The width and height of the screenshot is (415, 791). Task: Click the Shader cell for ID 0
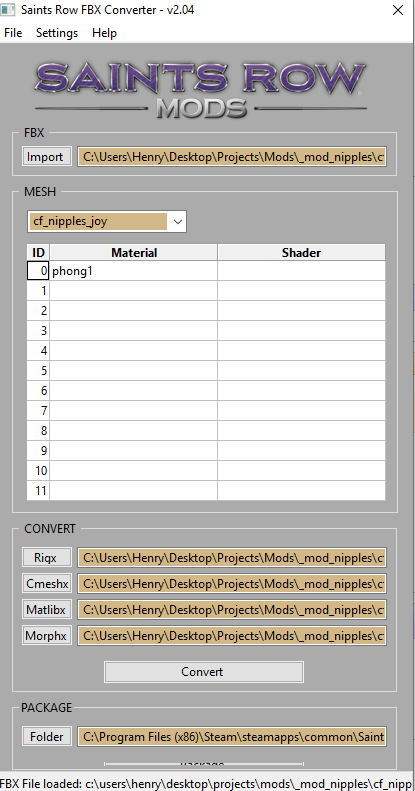pyautogui.click(x=302, y=271)
